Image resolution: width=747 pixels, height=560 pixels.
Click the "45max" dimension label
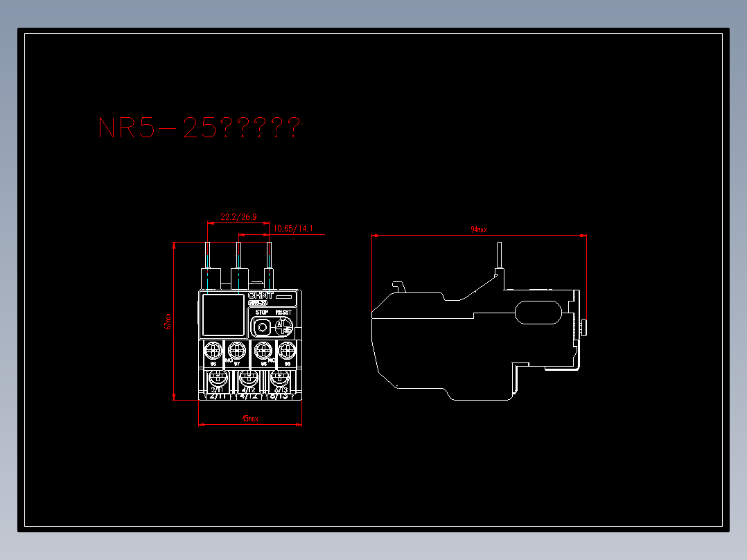pos(250,419)
